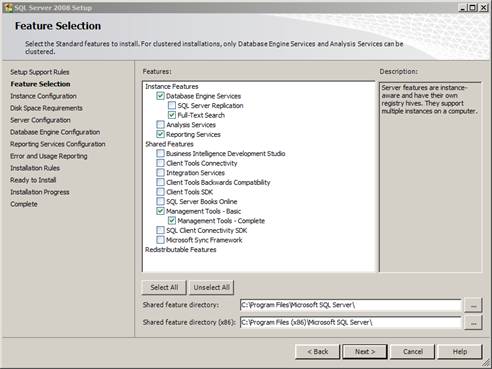This screenshot has height=369, width=492.
Task: Click Complete step in sidebar
Action: pyautogui.click(x=24, y=204)
